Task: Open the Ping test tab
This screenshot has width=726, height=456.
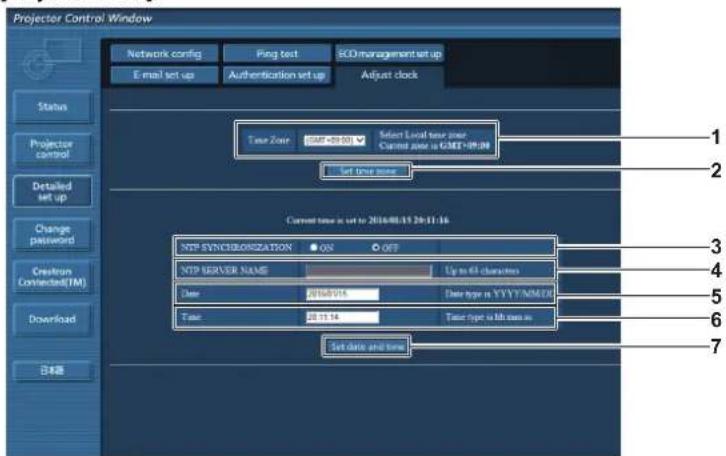Action: [x=277, y=54]
